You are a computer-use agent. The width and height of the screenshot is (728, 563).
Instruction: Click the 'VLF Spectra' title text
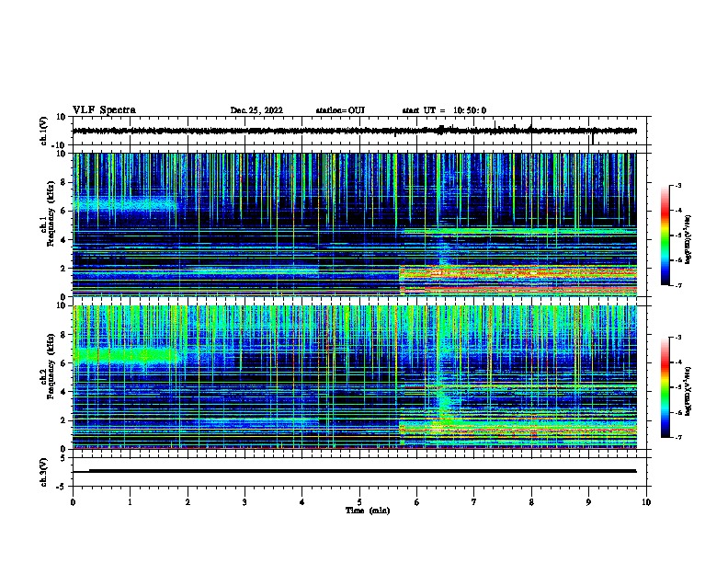tap(104, 110)
